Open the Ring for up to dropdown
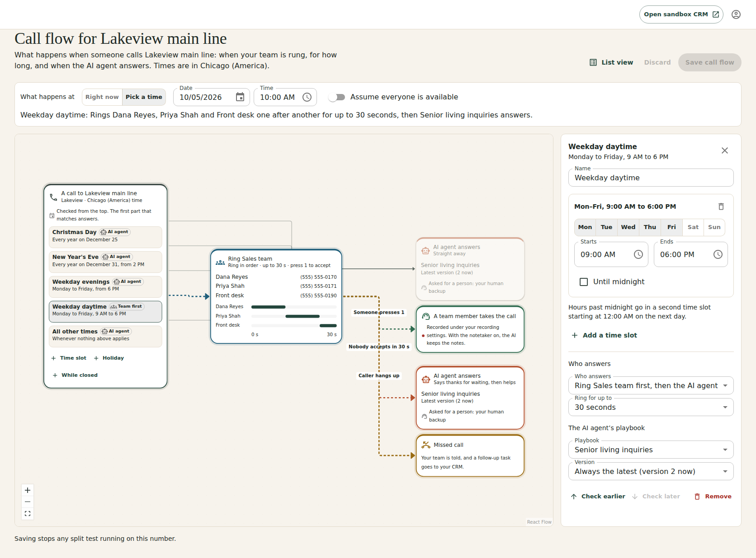Image resolution: width=756 pixels, height=558 pixels. pos(651,407)
